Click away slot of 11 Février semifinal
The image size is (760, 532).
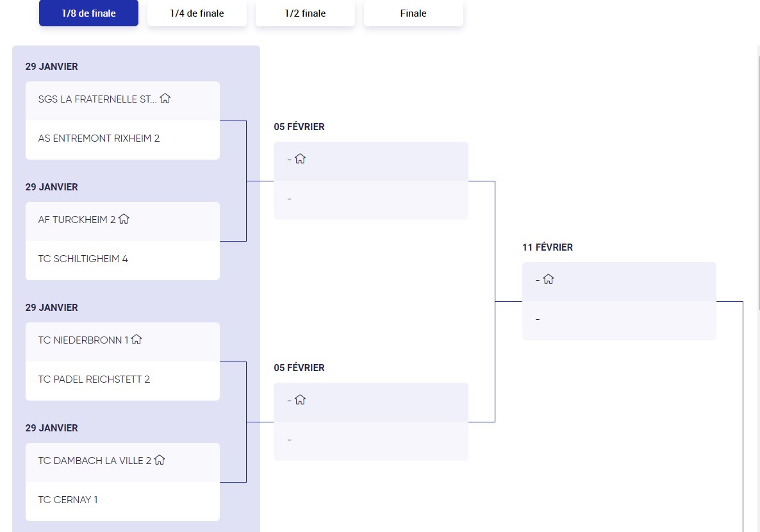click(x=619, y=320)
